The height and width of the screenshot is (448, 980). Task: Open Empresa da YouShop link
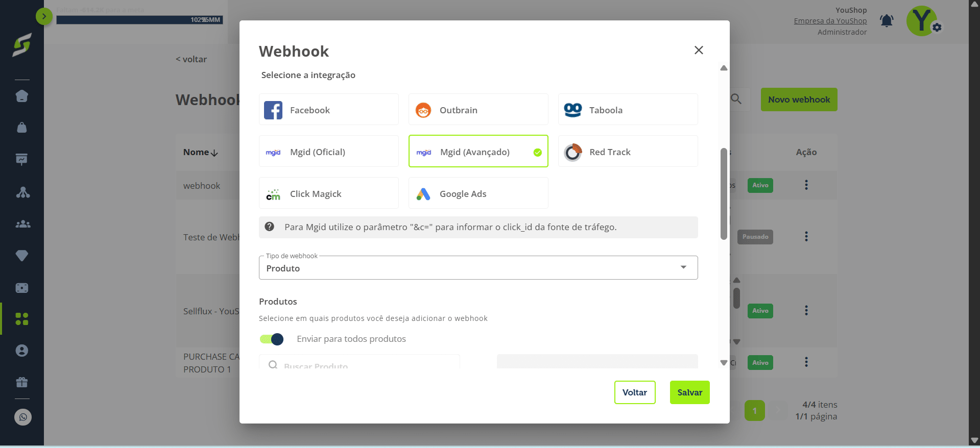830,21
